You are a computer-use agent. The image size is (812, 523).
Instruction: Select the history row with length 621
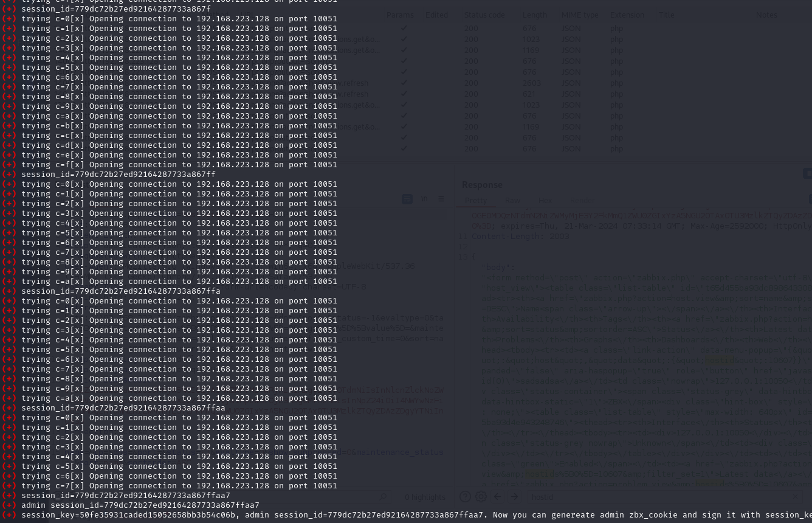(529, 94)
